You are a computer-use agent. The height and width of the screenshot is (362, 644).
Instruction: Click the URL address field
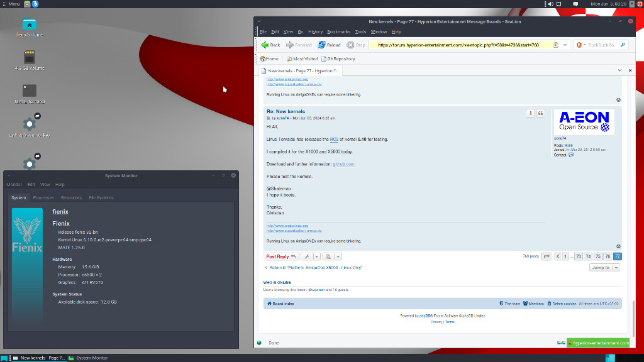460,45
